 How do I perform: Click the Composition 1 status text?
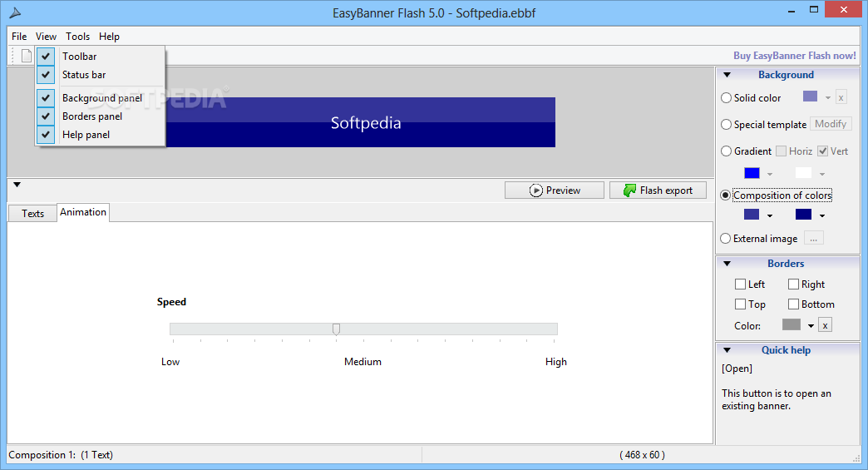(61, 455)
